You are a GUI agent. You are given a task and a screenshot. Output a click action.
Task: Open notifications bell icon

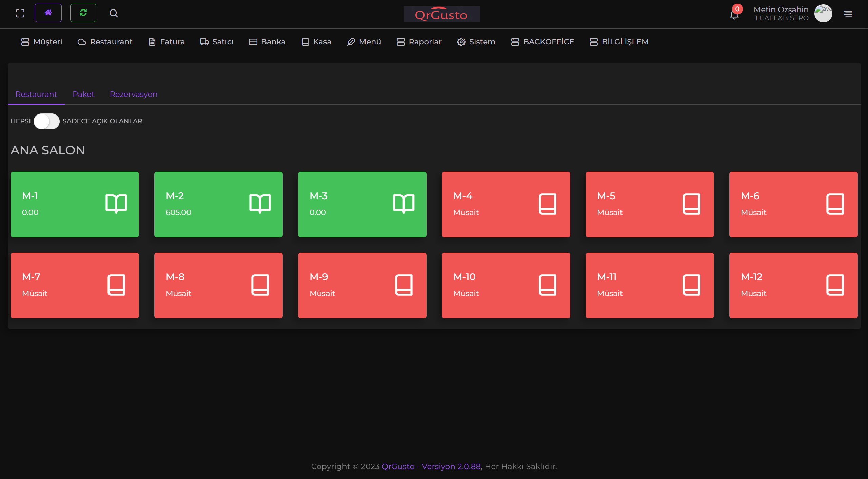(x=734, y=14)
